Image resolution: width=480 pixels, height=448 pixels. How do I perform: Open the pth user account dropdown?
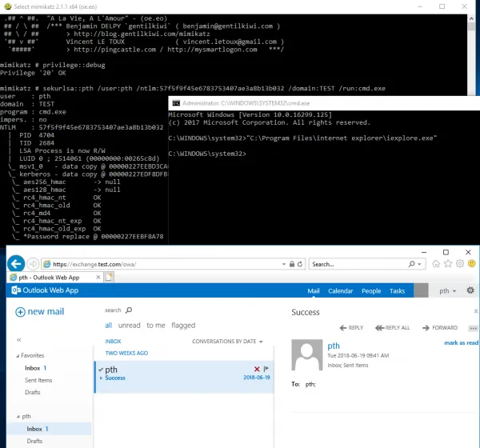(x=447, y=291)
